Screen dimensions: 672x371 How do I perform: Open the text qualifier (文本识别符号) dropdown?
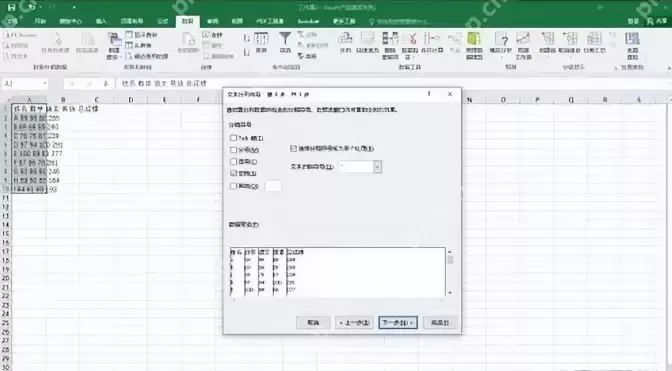click(377, 167)
